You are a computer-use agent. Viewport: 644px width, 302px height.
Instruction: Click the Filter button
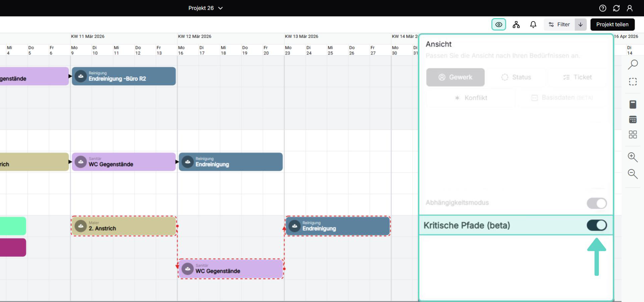[x=559, y=24]
